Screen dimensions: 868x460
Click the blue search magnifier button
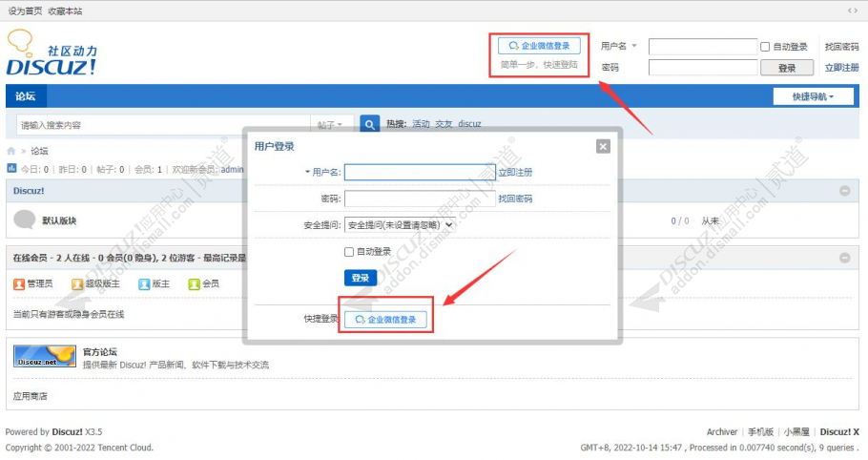(369, 125)
